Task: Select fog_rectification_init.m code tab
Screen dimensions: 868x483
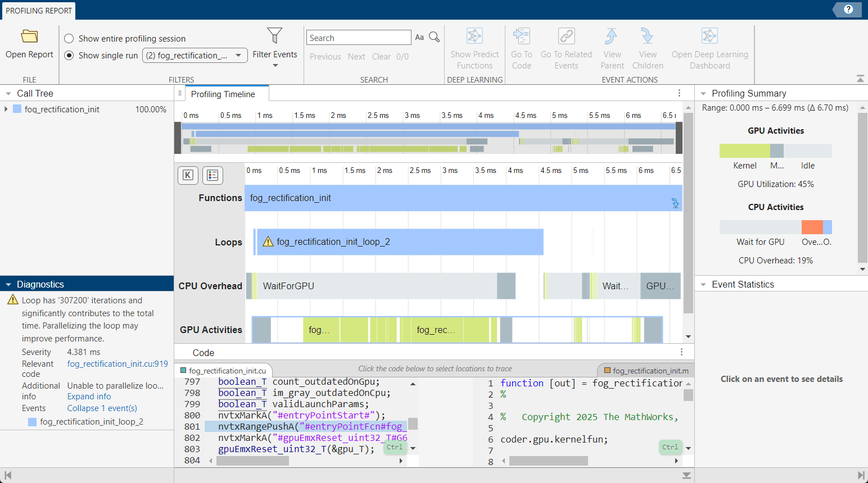Action: [x=647, y=371]
